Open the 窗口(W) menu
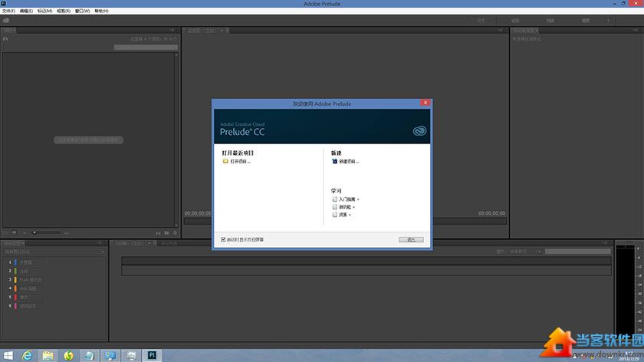The image size is (644, 362). point(82,11)
